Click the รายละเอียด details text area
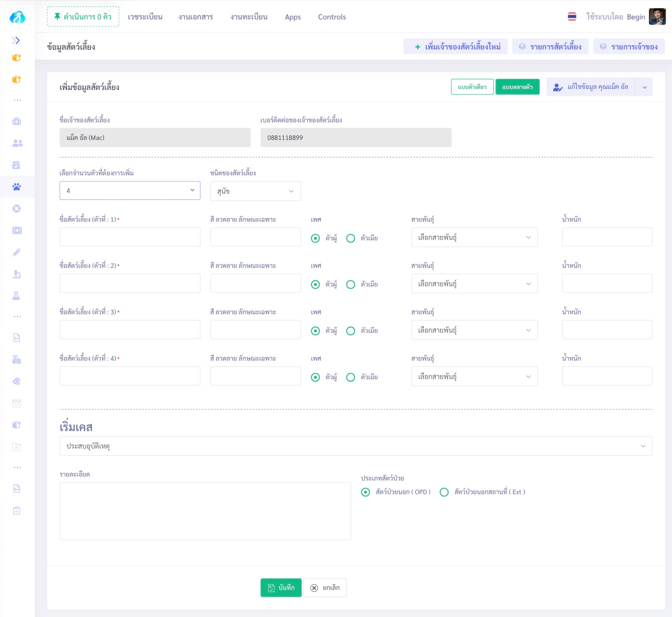 pyautogui.click(x=205, y=511)
